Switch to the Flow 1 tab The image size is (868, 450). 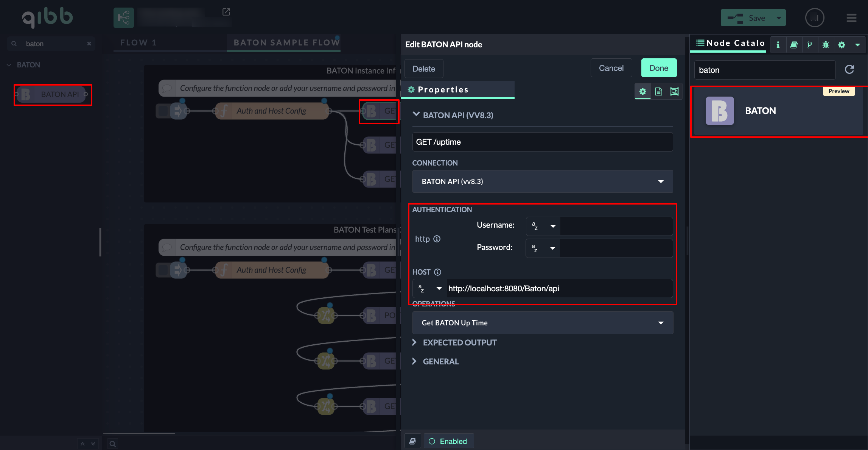tap(138, 42)
